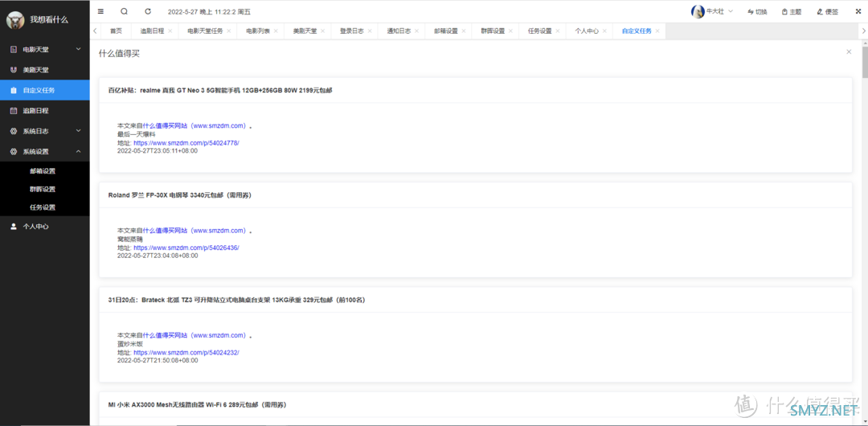Viewport: 868px width, 426px height.
Task: Switch to the top 美剧天堂 tab
Action: 305,31
